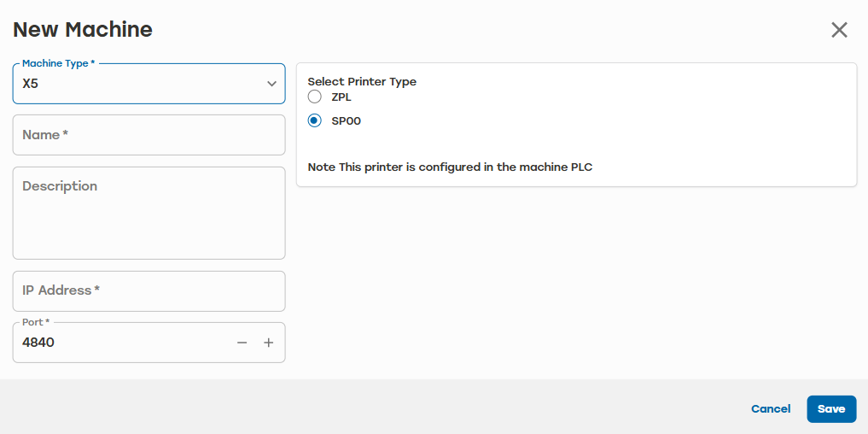The image size is (868, 434).
Task: Click the Select Printer Type heading
Action: (362, 81)
